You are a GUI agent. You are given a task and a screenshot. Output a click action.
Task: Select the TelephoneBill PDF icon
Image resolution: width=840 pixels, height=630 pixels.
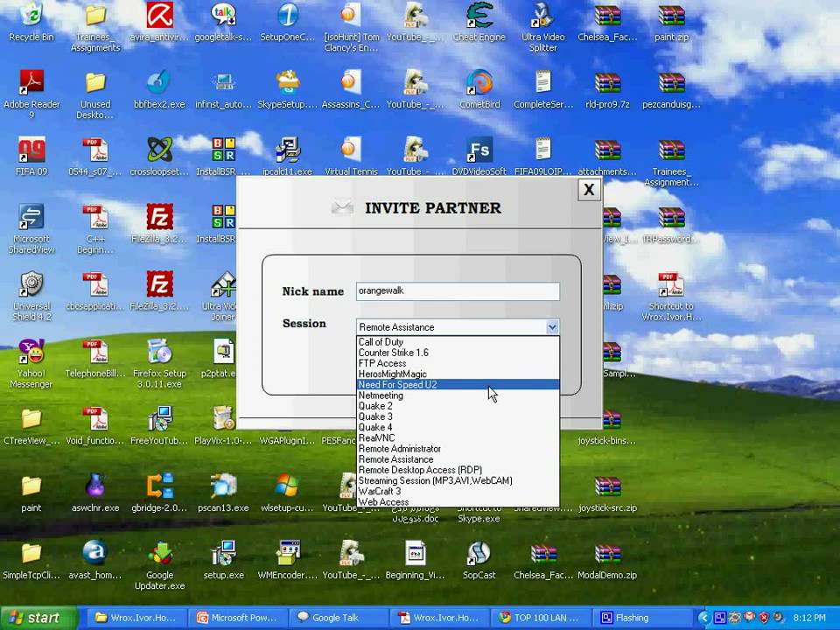(x=95, y=359)
